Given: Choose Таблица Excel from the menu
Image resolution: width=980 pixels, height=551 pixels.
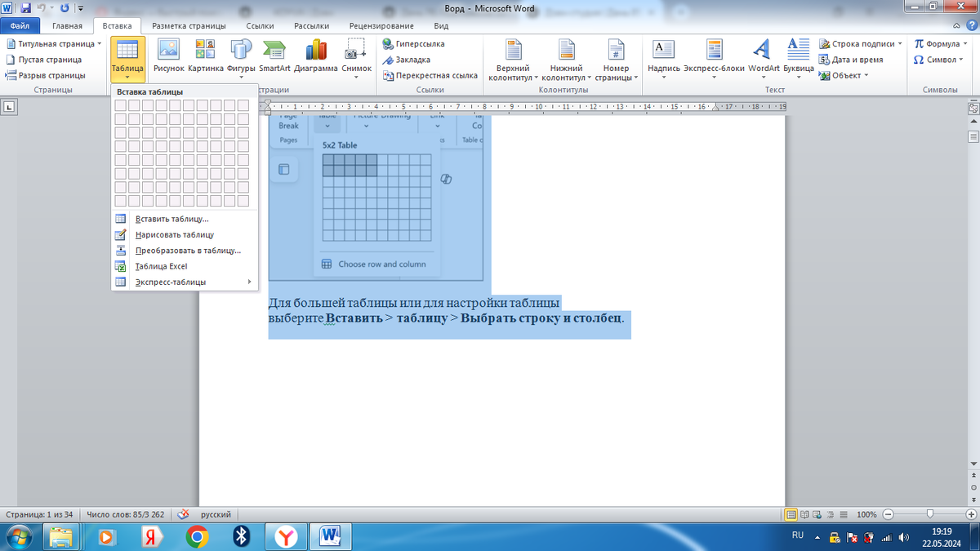Looking at the screenshot, I should [185, 266].
